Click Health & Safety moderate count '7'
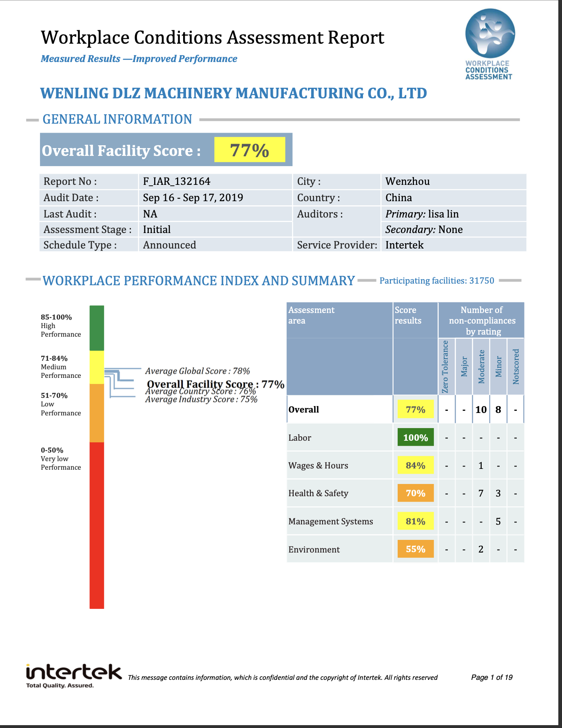The image size is (562, 728). (x=481, y=493)
